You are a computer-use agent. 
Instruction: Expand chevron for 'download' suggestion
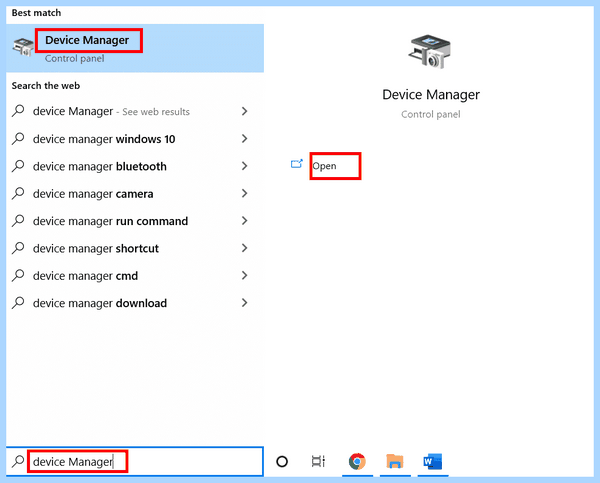pos(245,303)
